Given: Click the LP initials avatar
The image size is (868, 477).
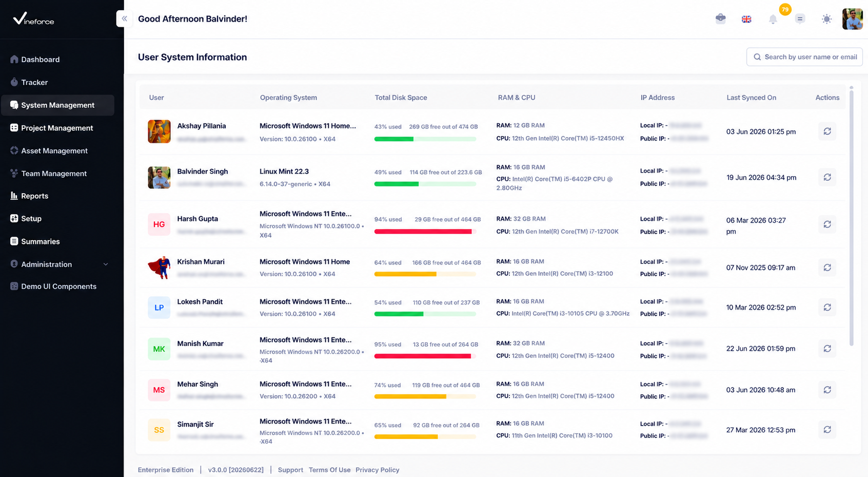Looking at the screenshot, I should (x=159, y=308).
